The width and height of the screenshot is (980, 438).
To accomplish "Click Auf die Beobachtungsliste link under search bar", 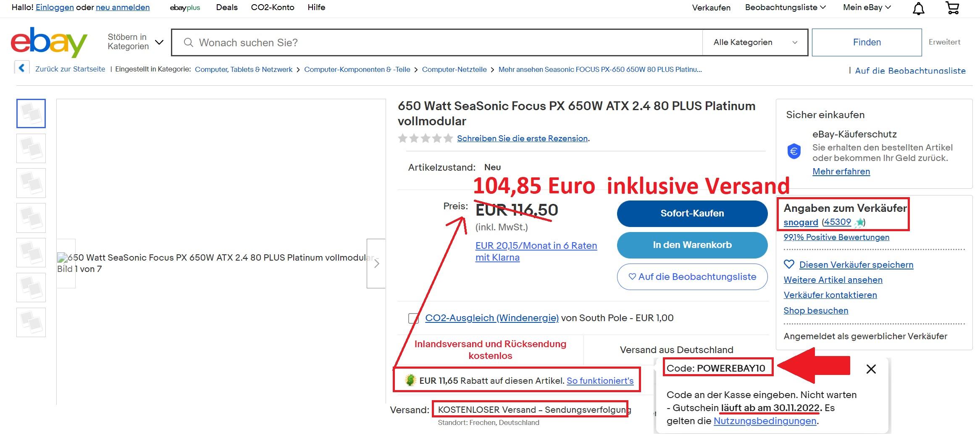I will (x=910, y=71).
